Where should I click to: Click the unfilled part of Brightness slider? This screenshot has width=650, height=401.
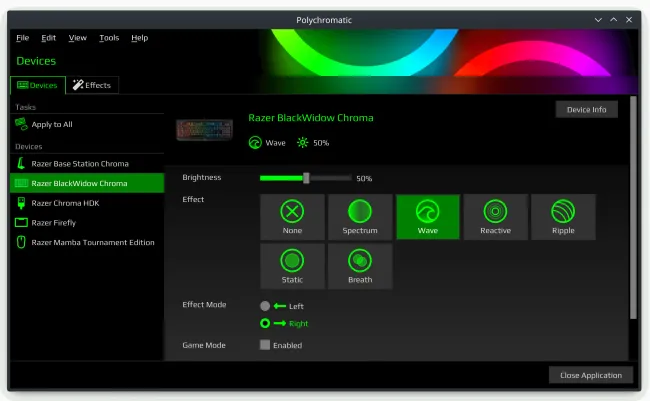[x=330, y=178]
